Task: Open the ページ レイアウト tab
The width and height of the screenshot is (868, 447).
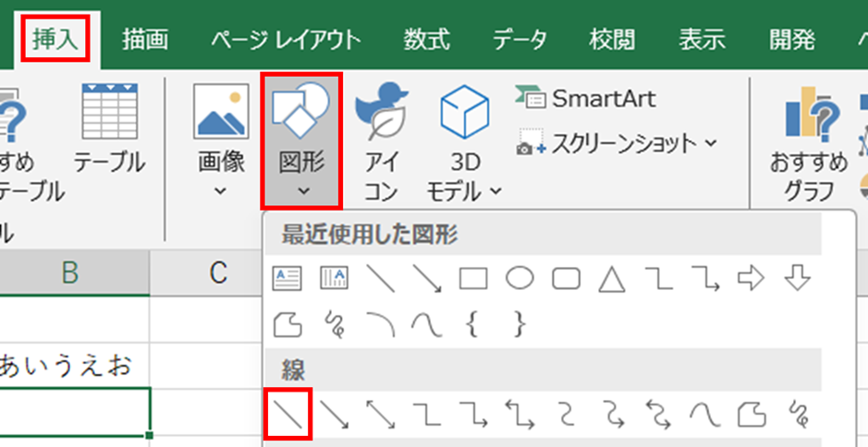Action: tap(285, 40)
